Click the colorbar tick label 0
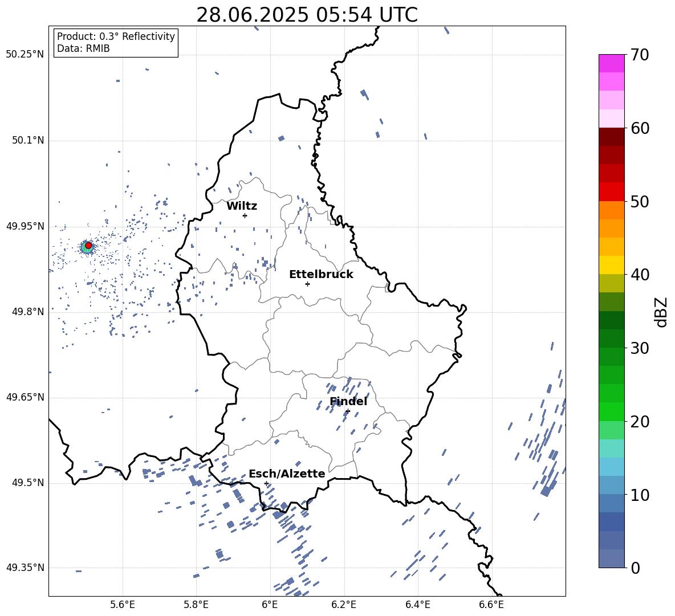The width and height of the screenshot is (675, 616). point(636,568)
